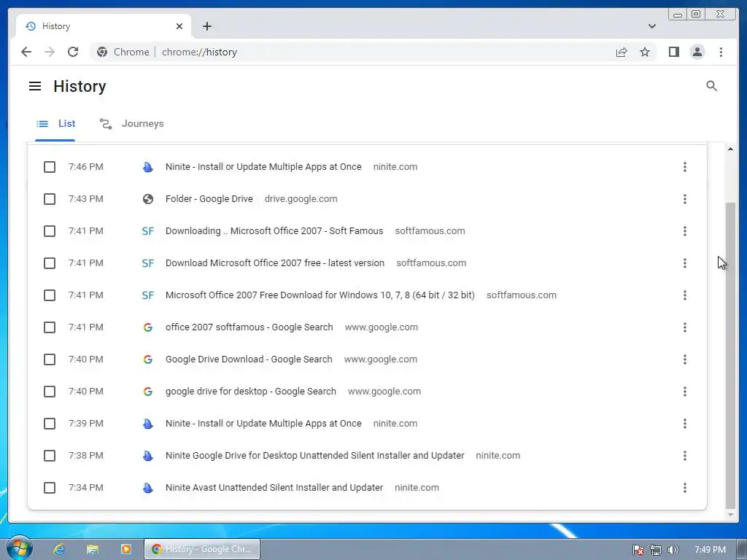Image resolution: width=747 pixels, height=560 pixels.
Task: Select checkbox for office 2007 softfamous search
Action: click(x=50, y=327)
